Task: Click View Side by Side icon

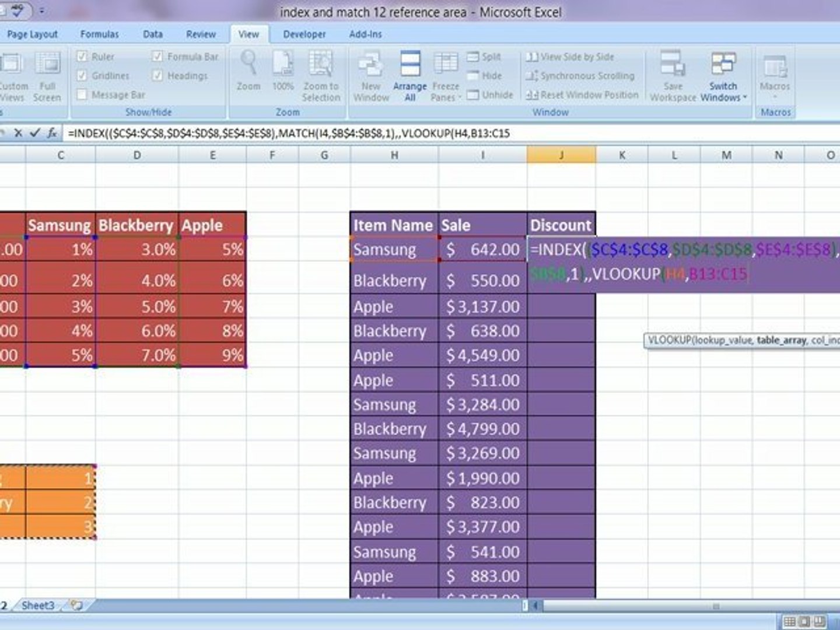Action: coord(531,57)
